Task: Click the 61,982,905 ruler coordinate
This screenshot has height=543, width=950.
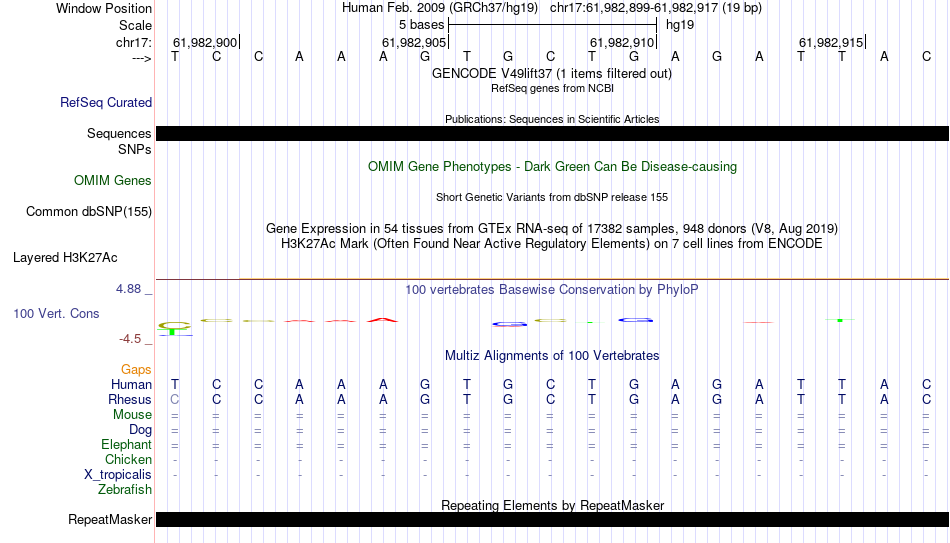Action: [414, 42]
